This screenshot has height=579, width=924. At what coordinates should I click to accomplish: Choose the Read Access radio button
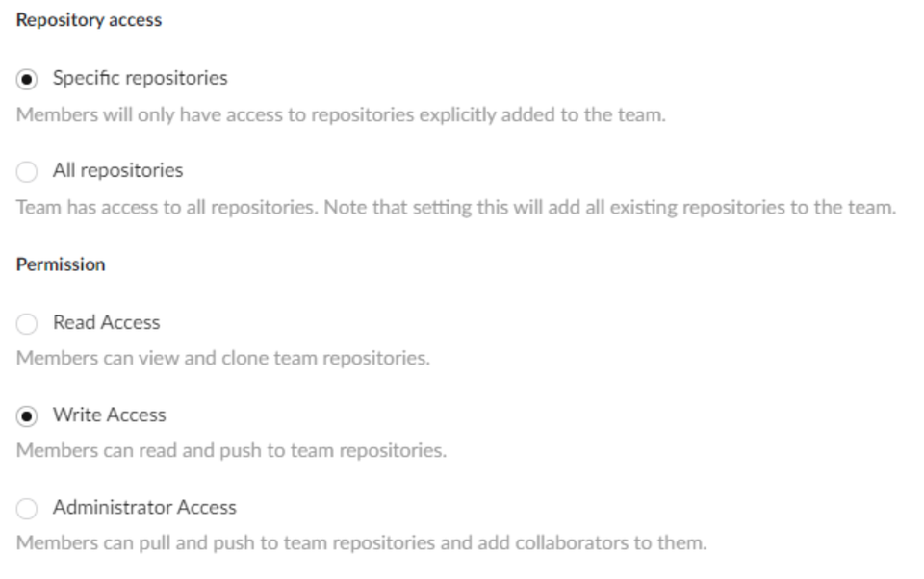[27, 323]
